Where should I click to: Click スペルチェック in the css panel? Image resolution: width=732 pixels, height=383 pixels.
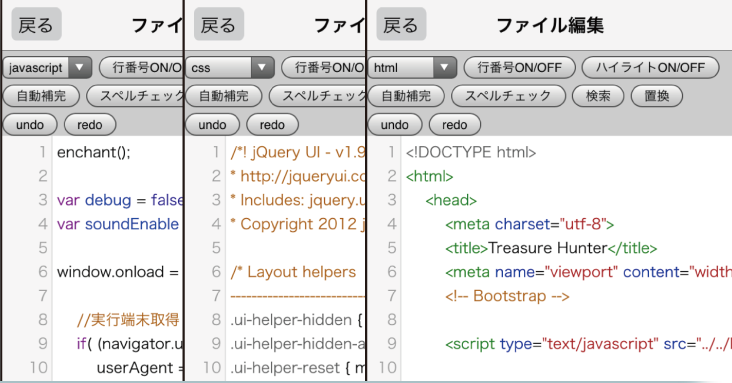318,96
